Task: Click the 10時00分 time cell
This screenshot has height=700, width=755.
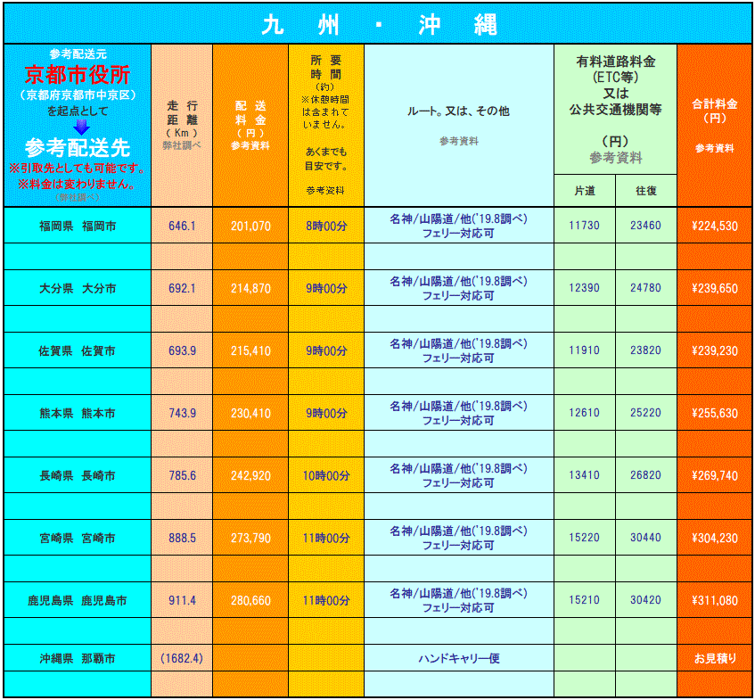Action: [x=327, y=476]
